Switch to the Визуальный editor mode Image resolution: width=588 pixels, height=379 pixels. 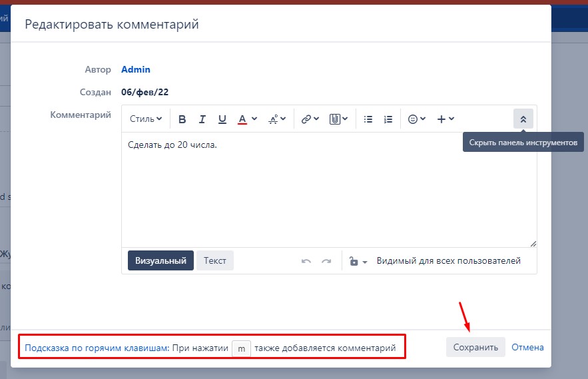(x=160, y=260)
